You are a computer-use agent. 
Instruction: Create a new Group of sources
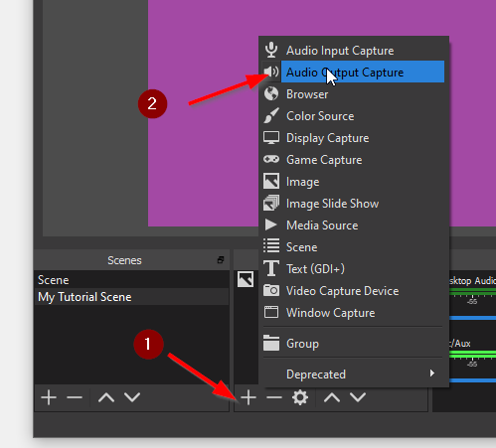(x=354, y=344)
